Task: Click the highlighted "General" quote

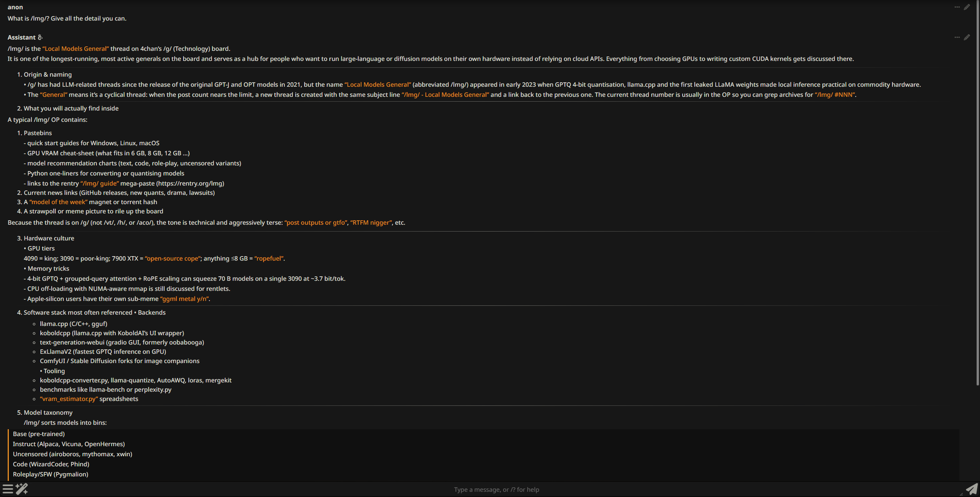Action: pyautogui.click(x=54, y=95)
